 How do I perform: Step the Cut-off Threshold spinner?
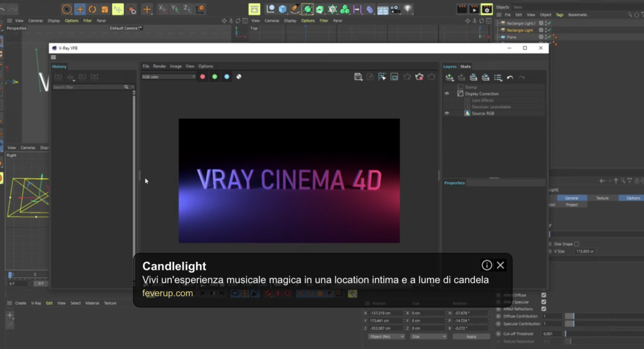tap(563, 334)
